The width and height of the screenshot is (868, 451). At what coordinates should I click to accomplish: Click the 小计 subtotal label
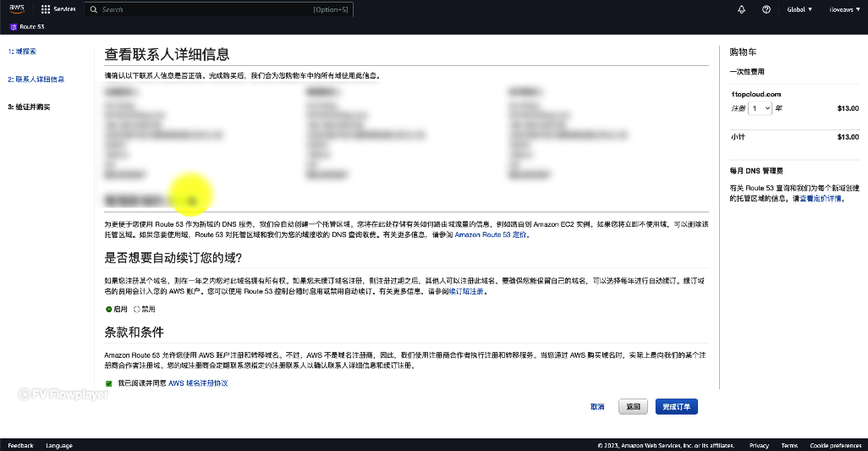click(x=738, y=137)
